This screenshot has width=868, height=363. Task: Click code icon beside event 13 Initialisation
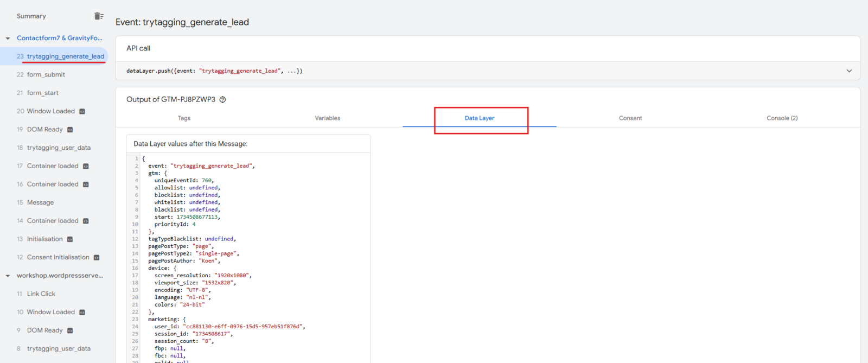[70, 239]
